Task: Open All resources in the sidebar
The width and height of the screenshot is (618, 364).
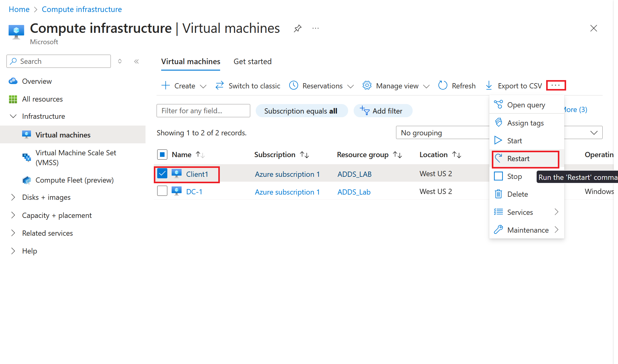Action: 42,99
